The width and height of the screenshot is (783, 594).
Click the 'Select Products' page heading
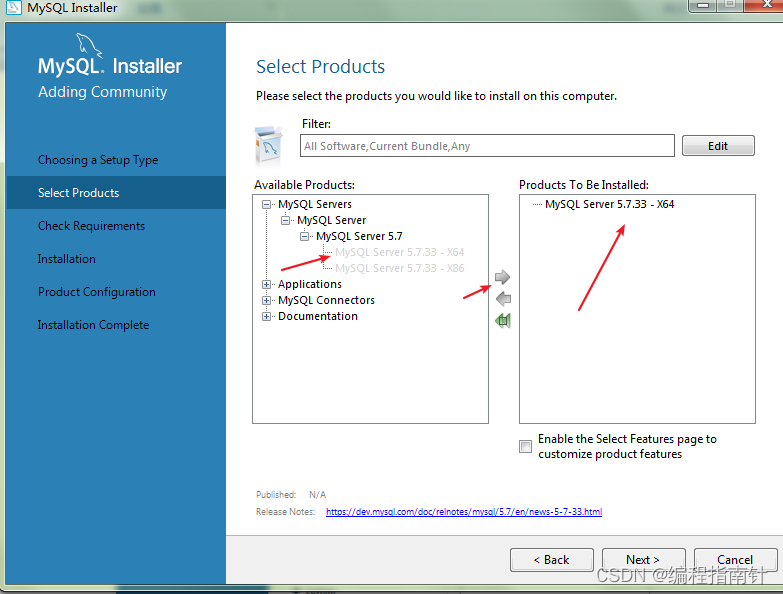tap(321, 66)
